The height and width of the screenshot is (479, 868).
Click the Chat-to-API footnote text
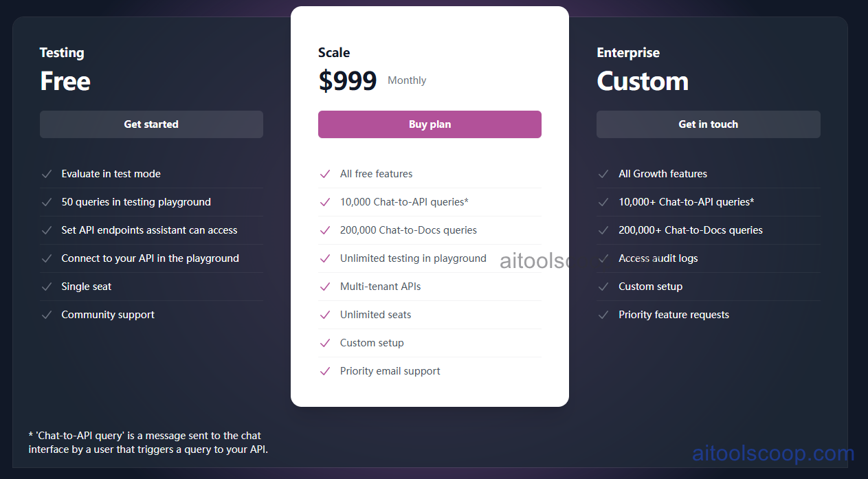point(148,443)
